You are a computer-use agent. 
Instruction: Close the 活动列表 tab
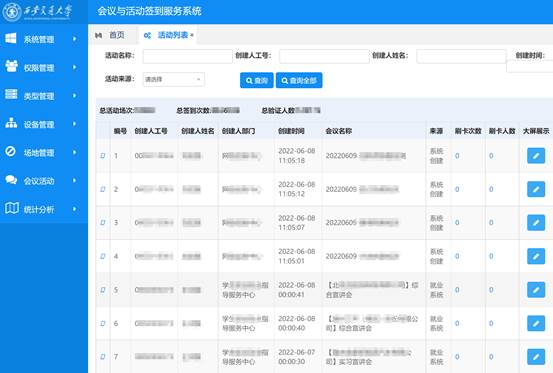[x=192, y=35]
